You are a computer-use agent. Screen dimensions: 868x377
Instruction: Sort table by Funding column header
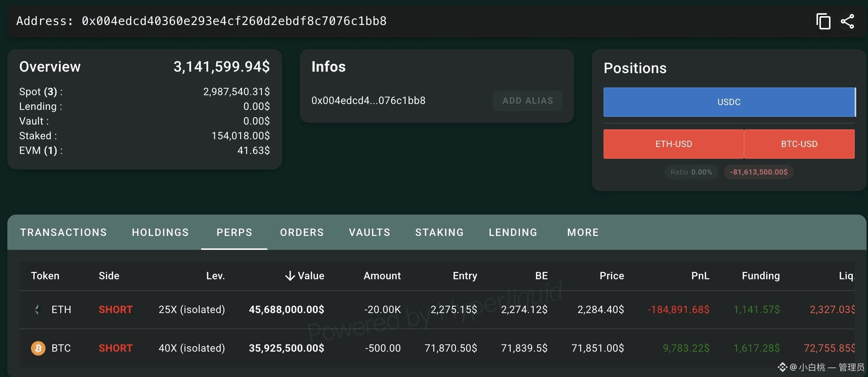coord(761,276)
